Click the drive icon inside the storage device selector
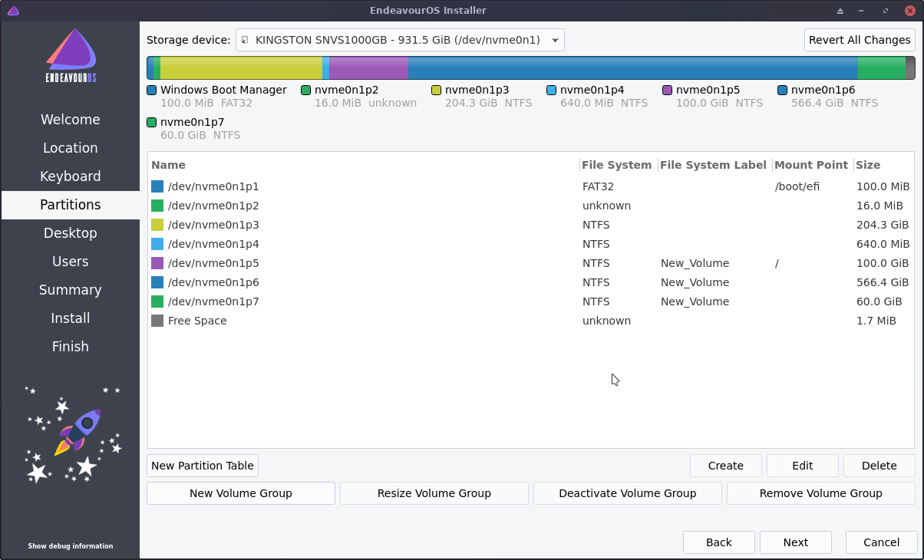The image size is (924, 560). click(245, 40)
